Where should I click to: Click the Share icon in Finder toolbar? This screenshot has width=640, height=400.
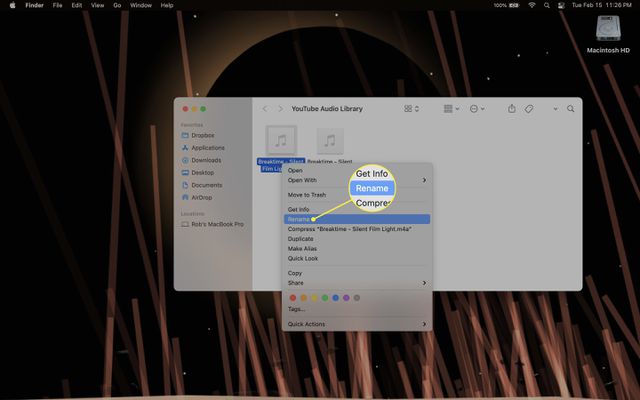coord(512,108)
